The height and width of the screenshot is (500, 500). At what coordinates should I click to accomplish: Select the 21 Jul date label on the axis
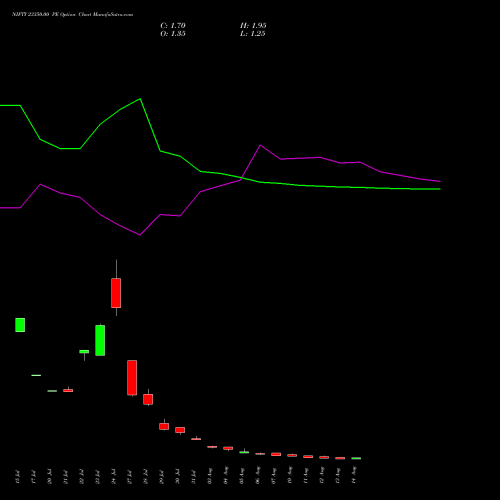point(65,477)
